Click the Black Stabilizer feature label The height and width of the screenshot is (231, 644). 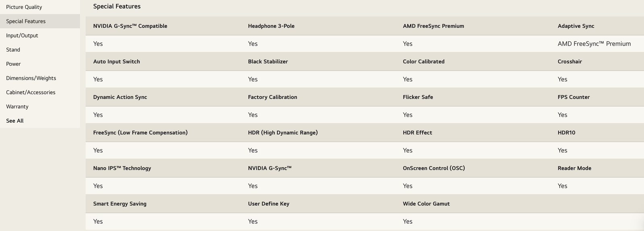point(268,62)
